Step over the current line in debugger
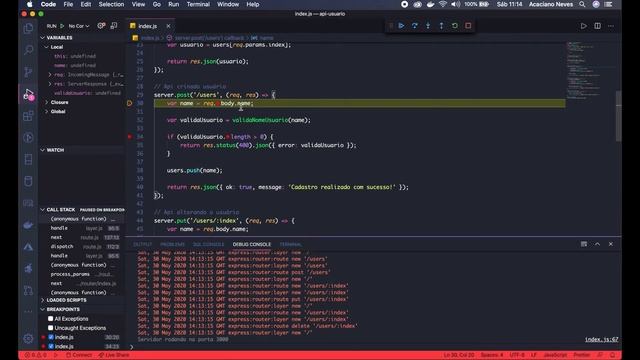 click(x=415, y=26)
